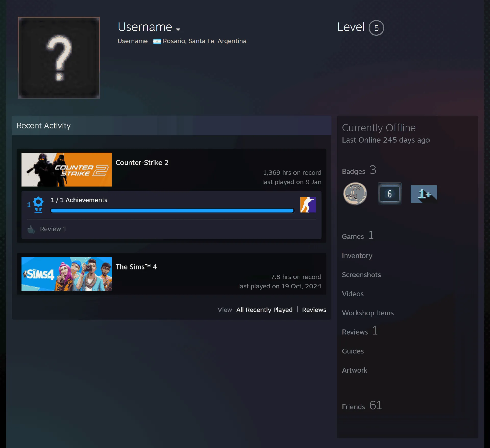
Task: Open the Reviews page in the sidebar
Action: click(x=360, y=331)
